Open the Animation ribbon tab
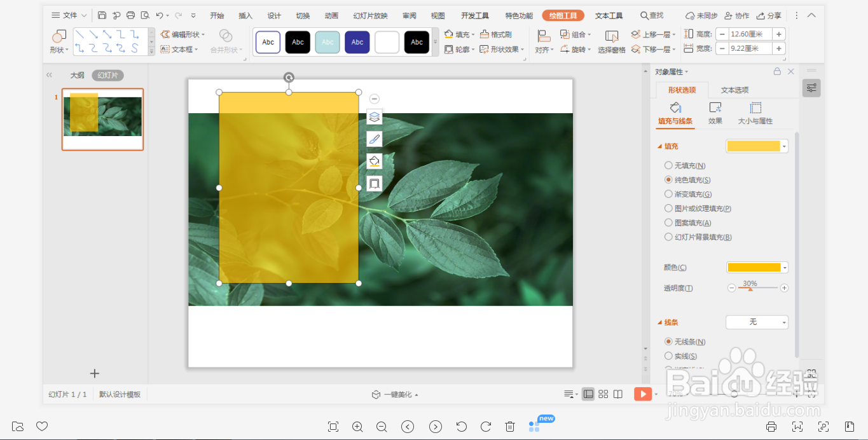The height and width of the screenshot is (440, 868). tap(331, 15)
